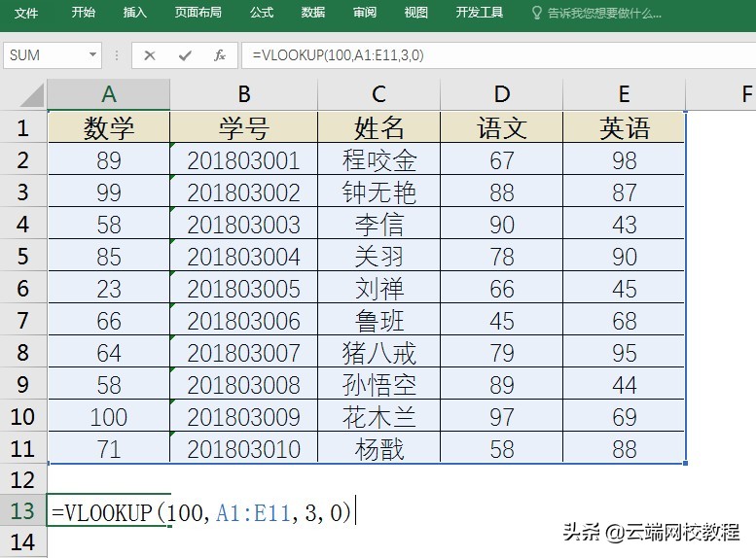This screenshot has height=558, width=756.
Task: Open the 公式 tab
Action: coord(262,12)
